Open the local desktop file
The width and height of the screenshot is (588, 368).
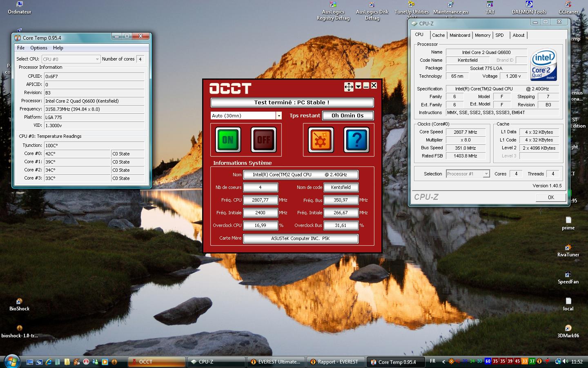568,305
